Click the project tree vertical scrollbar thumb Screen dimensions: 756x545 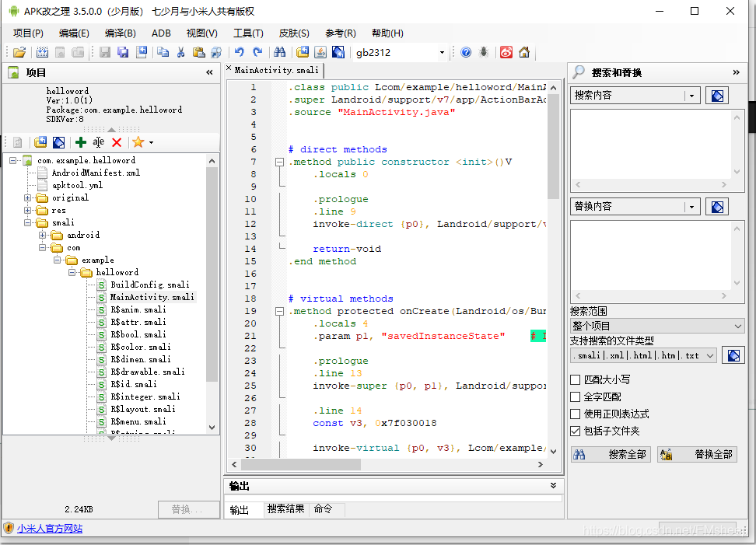point(212,274)
